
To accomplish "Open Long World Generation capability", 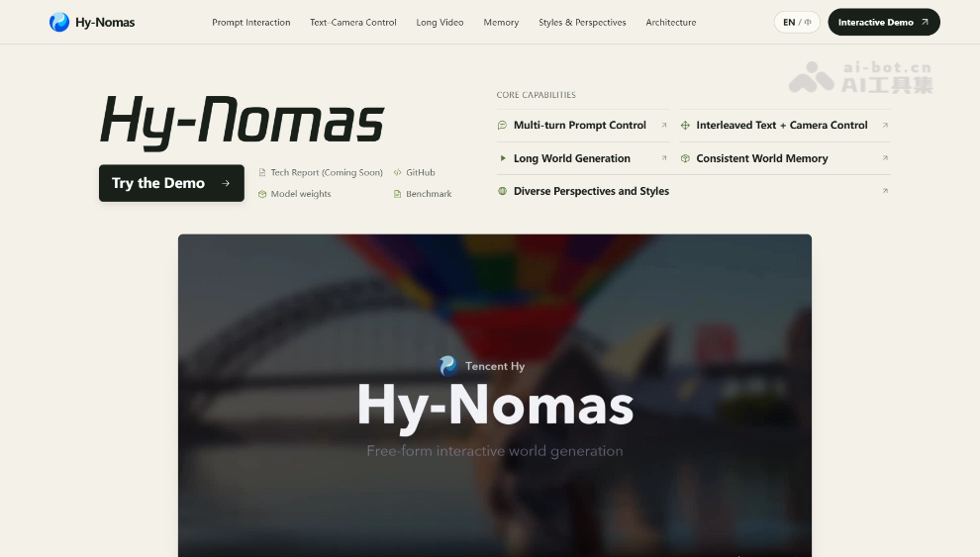I will pyautogui.click(x=582, y=158).
